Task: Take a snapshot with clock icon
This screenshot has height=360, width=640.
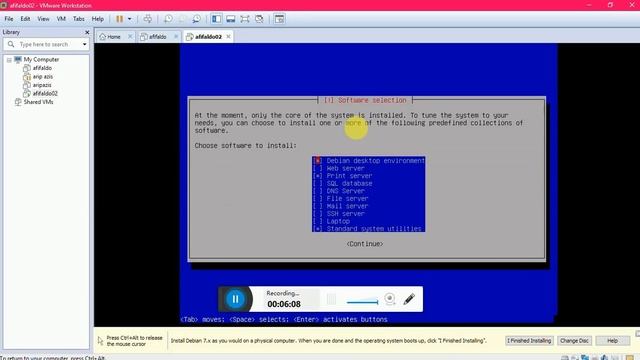Action: tap(168, 19)
